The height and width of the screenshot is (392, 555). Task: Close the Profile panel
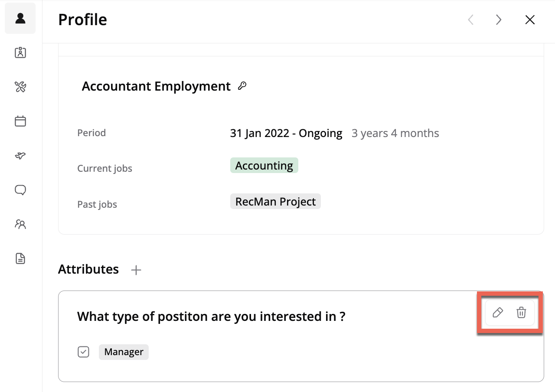click(530, 20)
